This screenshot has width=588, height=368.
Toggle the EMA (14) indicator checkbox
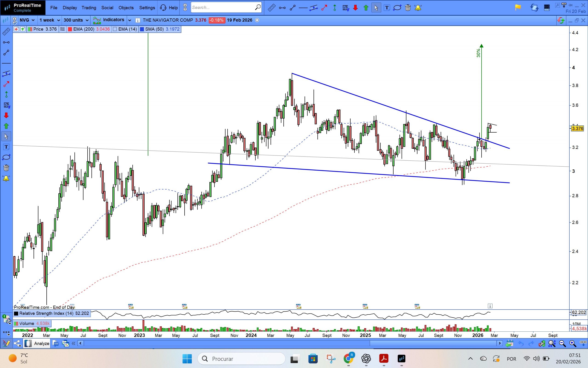click(x=115, y=29)
